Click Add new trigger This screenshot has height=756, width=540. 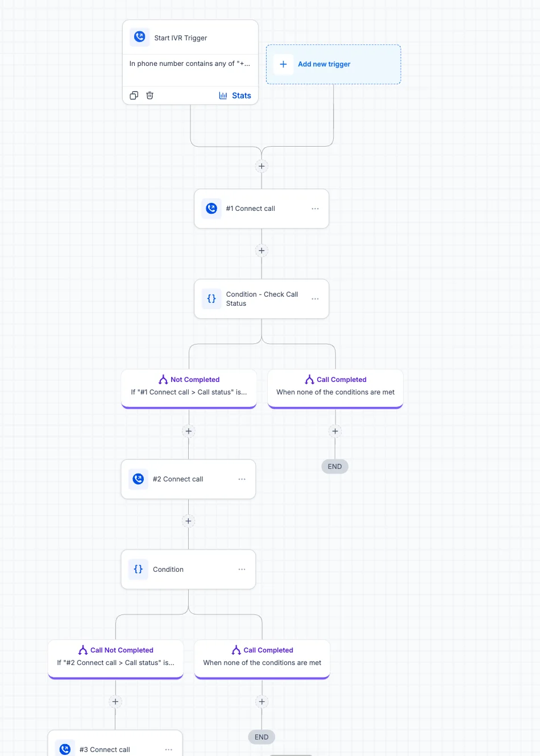coord(333,64)
